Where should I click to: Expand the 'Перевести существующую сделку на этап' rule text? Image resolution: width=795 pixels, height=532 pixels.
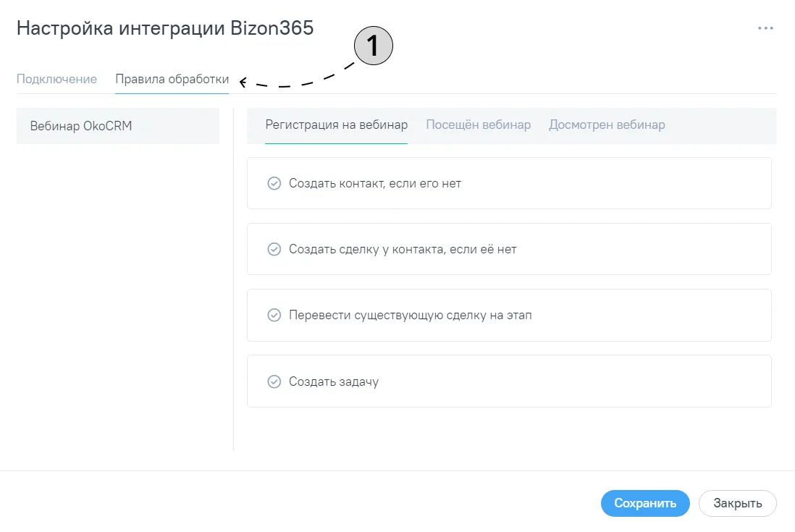(411, 315)
